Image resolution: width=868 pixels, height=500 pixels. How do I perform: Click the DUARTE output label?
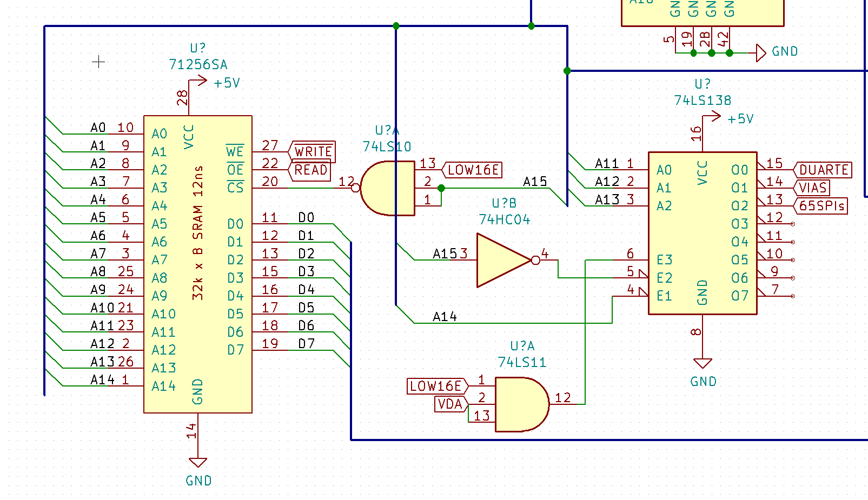click(x=823, y=170)
